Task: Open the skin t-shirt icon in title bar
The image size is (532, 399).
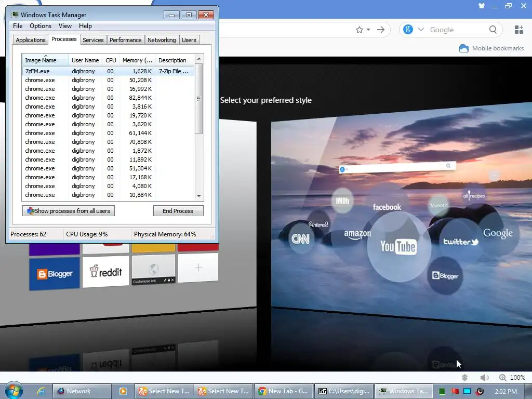Action: tap(482, 6)
